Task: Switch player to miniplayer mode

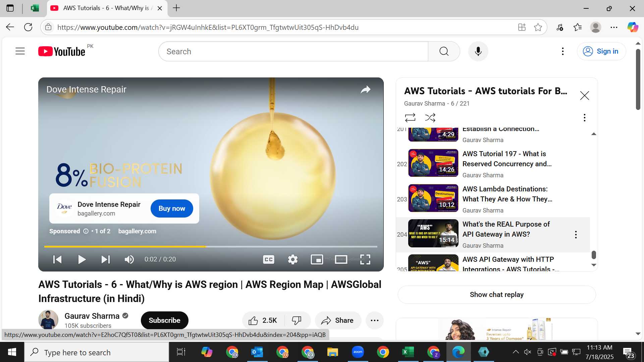Action: (317, 259)
